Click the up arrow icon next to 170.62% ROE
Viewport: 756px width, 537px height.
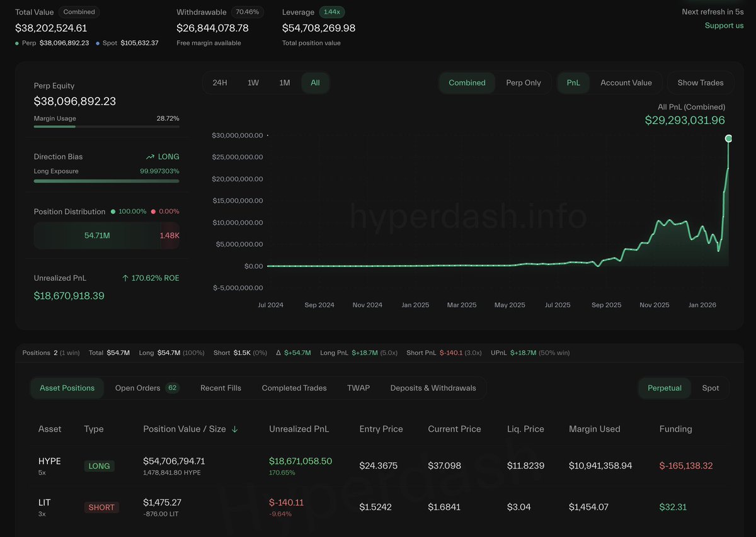[x=125, y=278]
